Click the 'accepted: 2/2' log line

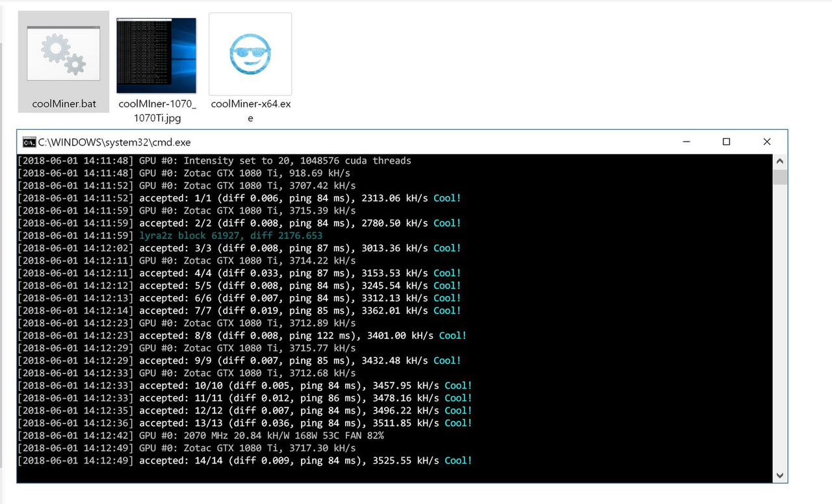239,223
